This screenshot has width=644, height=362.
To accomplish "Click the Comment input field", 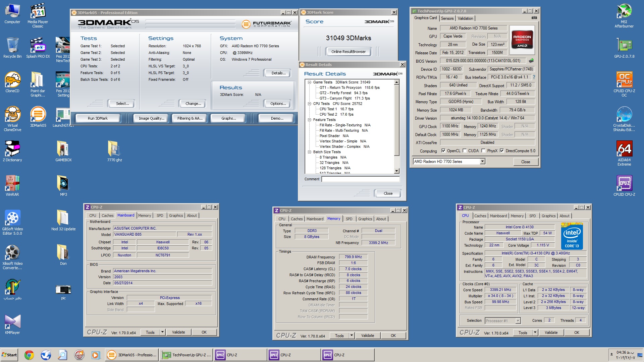I will click(361, 179).
